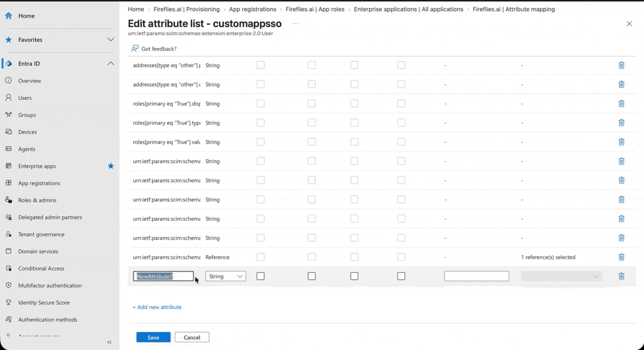Open Conditional Access via its icon
Screen dimensions: 644x350
pyautogui.click(x=9, y=268)
